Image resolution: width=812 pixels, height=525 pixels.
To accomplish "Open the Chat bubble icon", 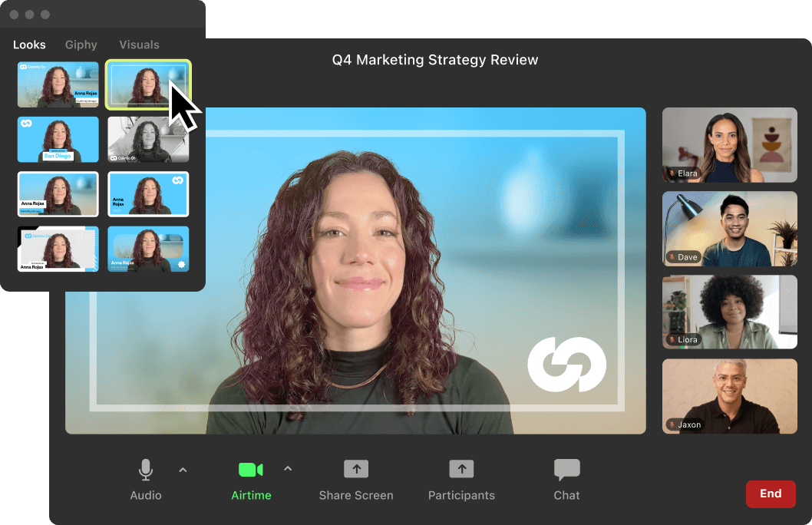I will tap(566, 469).
